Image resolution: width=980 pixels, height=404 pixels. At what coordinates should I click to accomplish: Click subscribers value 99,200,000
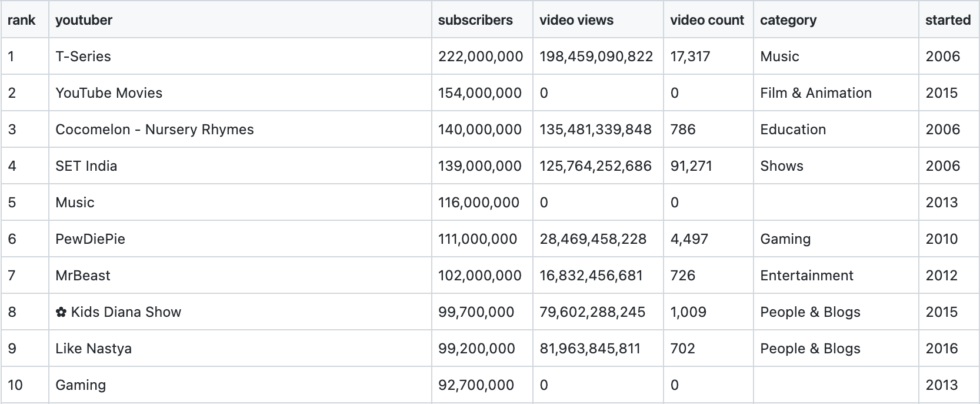[x=476, y=349]
